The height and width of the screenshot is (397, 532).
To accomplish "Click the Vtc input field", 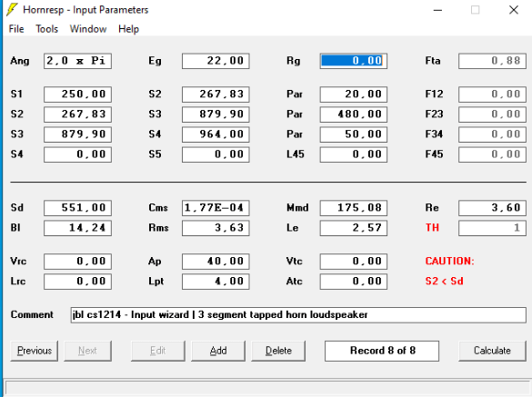I will (x=354, y=262).
